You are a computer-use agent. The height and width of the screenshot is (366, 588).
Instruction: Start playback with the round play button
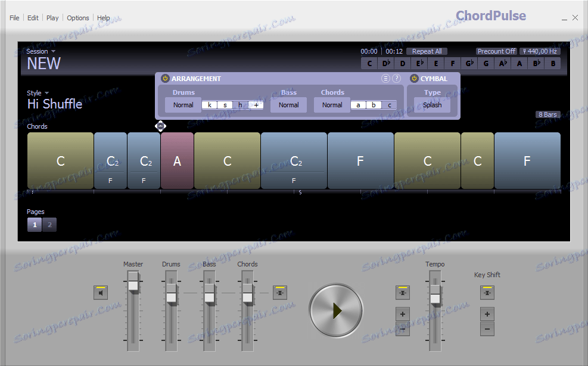click(x=336, y=311)
